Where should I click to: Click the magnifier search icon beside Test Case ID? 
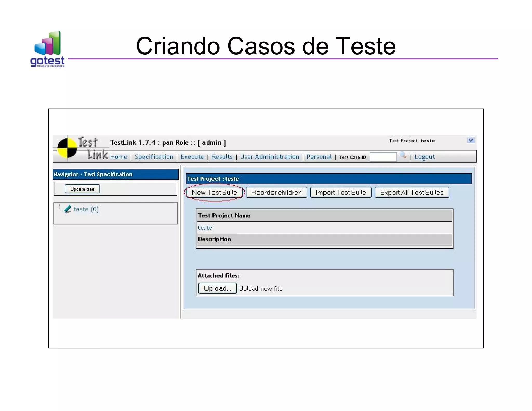coord(403,155)
